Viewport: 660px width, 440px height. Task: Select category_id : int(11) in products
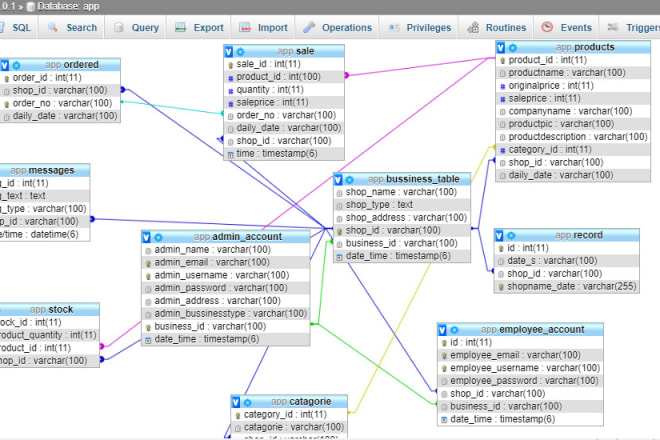point(573,150)
